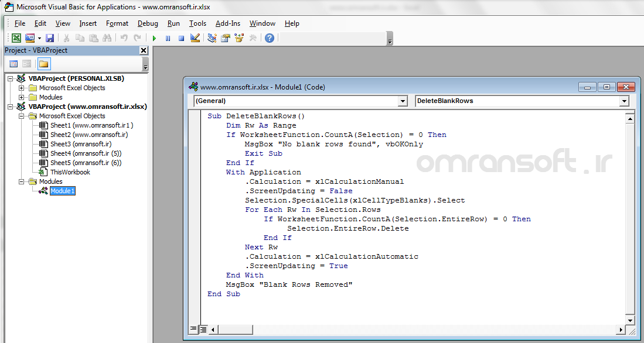
Task: Open Find with the binoculars icon
Action: (x=107, y=38)
